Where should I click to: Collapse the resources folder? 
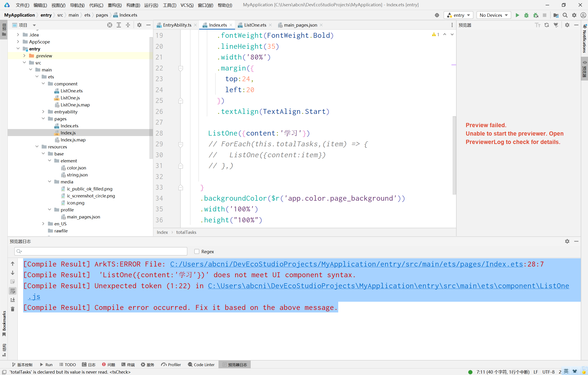[37, 147]
